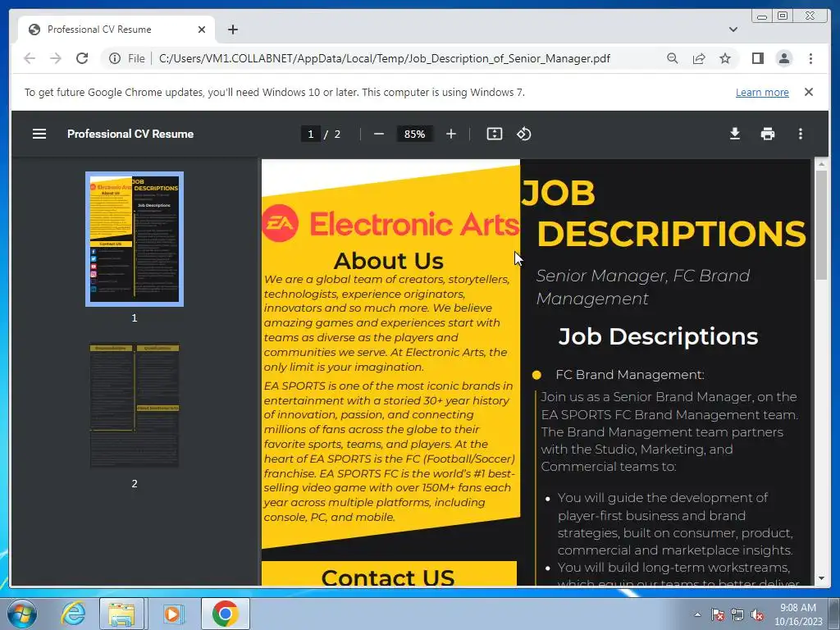Click the scrollbar down arrow

820,578
